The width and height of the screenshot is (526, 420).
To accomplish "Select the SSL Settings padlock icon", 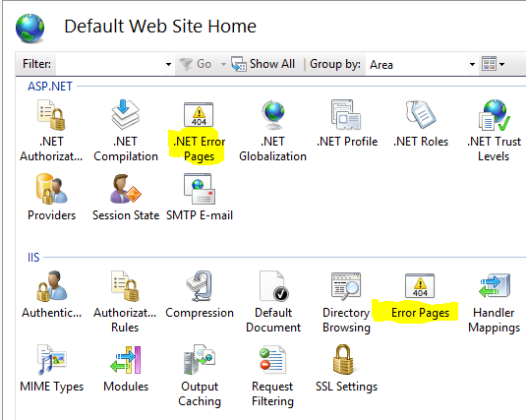I will coord(343,360).
